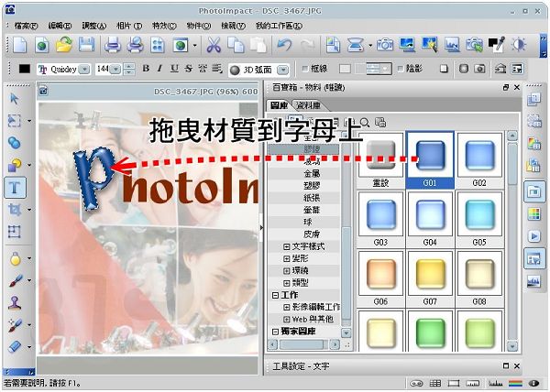The height and width of the screenshot is (392, 550).
Task: Expand the 環繞 tree node
Action: [x=286, y=271]
